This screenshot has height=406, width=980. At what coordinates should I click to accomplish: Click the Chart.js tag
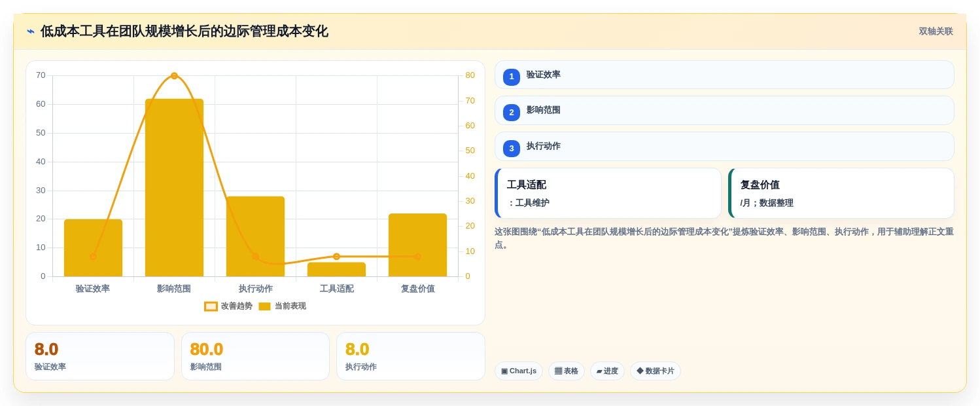tap(519, 371)
